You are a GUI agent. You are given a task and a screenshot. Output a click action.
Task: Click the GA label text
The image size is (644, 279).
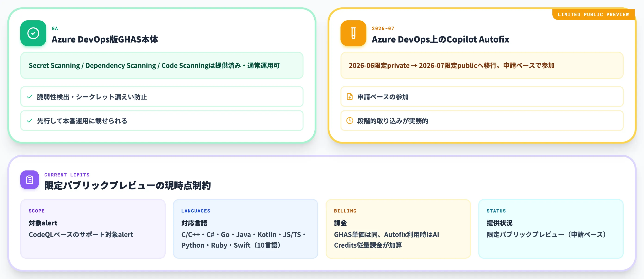tap(55, 28)
